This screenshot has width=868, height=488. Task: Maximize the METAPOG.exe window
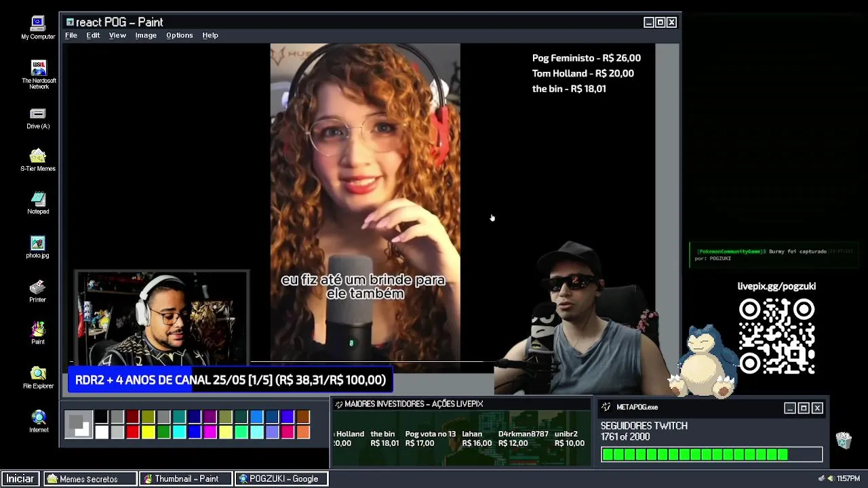[804, 408]
